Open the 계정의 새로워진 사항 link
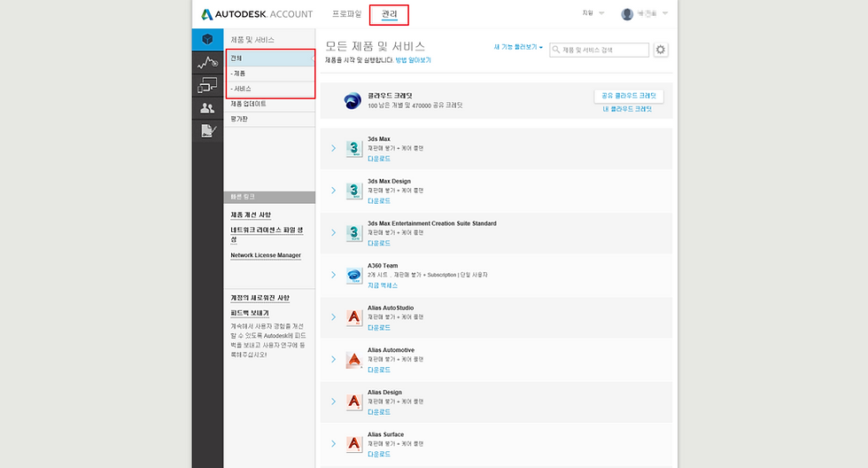868x468 pixels. (x=260, y=298)
